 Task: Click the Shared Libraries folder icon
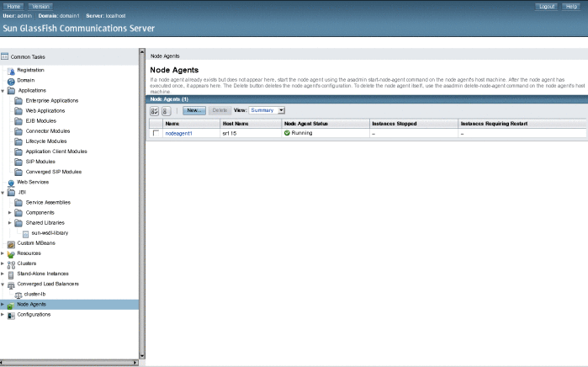point(19,223)
